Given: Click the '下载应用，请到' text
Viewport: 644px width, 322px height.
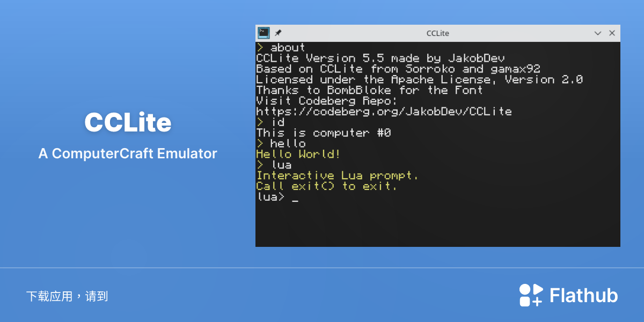Looking at the screenshot, I should (x=67, y=296).
